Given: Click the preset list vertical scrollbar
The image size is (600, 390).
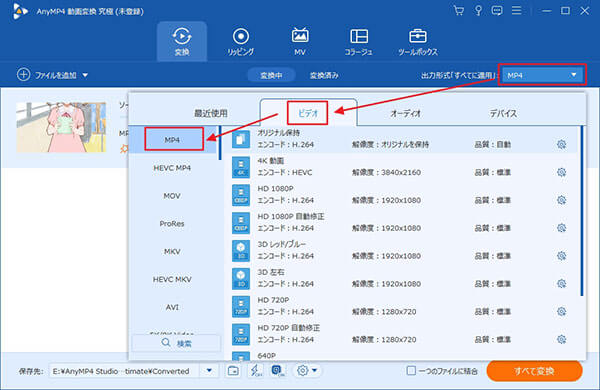Looking at the screenshot, I should [582, 211].
